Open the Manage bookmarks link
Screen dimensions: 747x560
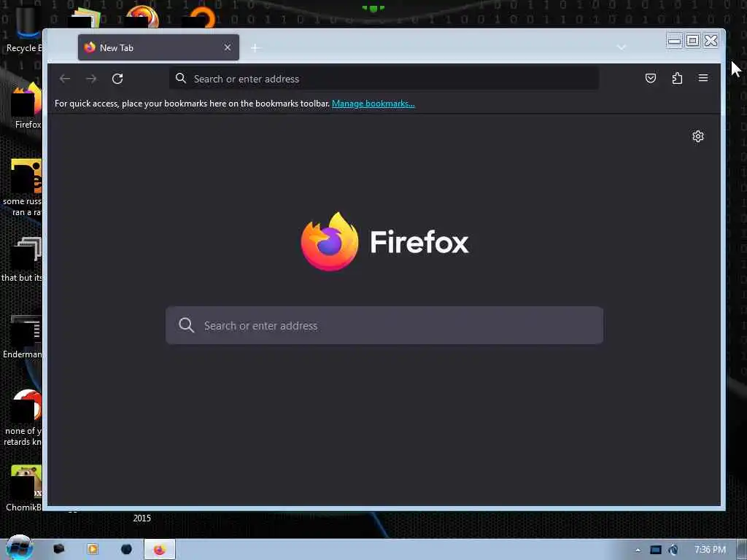pyautogui.click(x=373, y=104)
